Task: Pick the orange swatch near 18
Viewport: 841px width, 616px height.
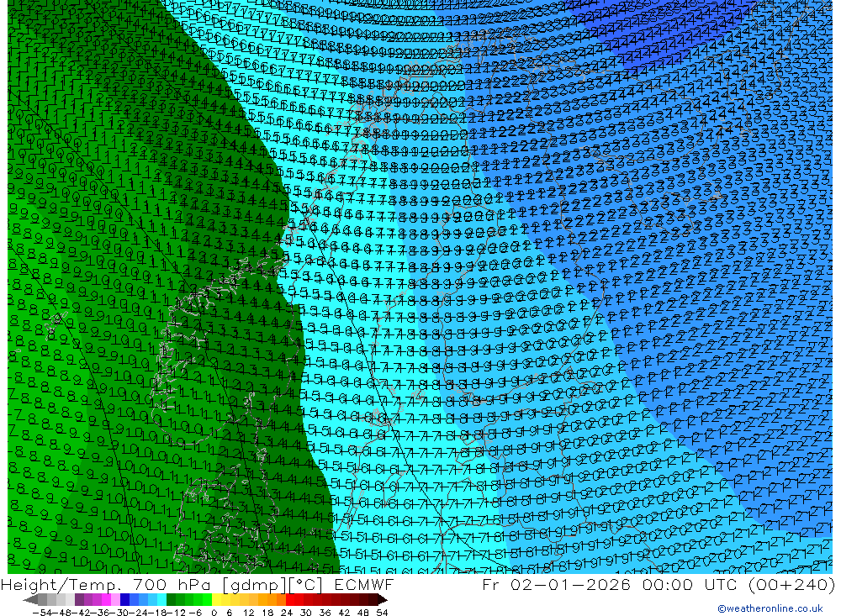Action: point(272,600)
